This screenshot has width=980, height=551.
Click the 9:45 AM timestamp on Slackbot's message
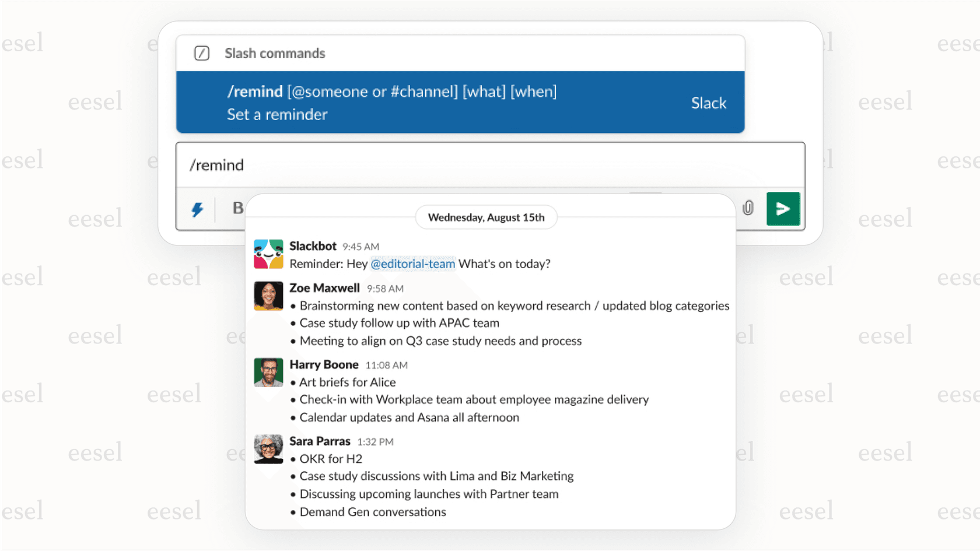[x=362, y=246]
